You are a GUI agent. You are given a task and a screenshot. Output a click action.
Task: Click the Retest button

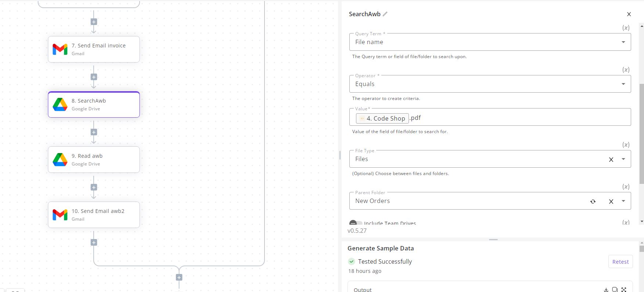pos(620,261)
